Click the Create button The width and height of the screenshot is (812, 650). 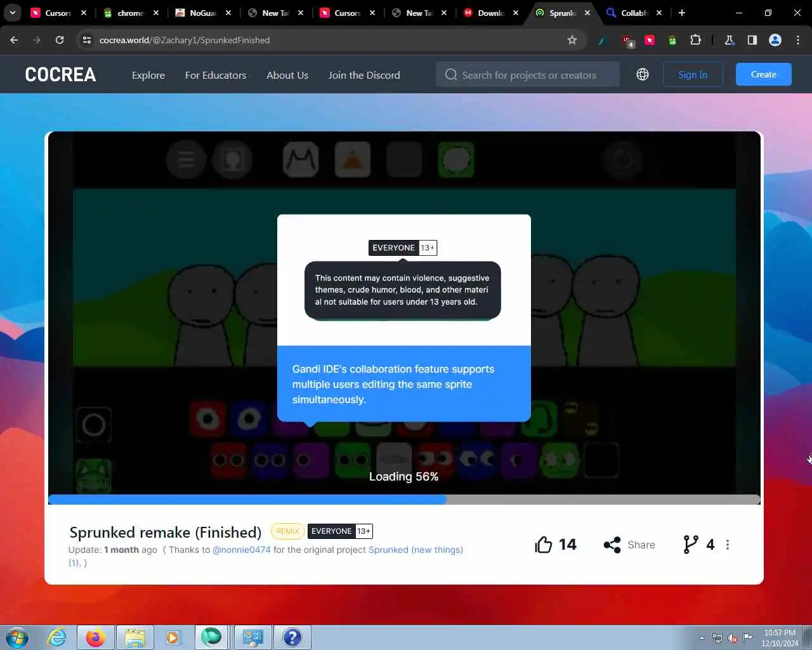coord(764,74)
